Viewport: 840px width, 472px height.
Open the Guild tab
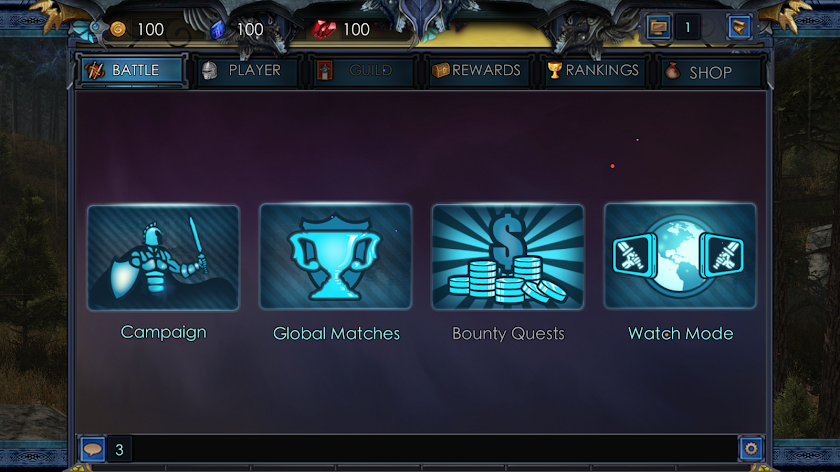[x=362, y=71]
